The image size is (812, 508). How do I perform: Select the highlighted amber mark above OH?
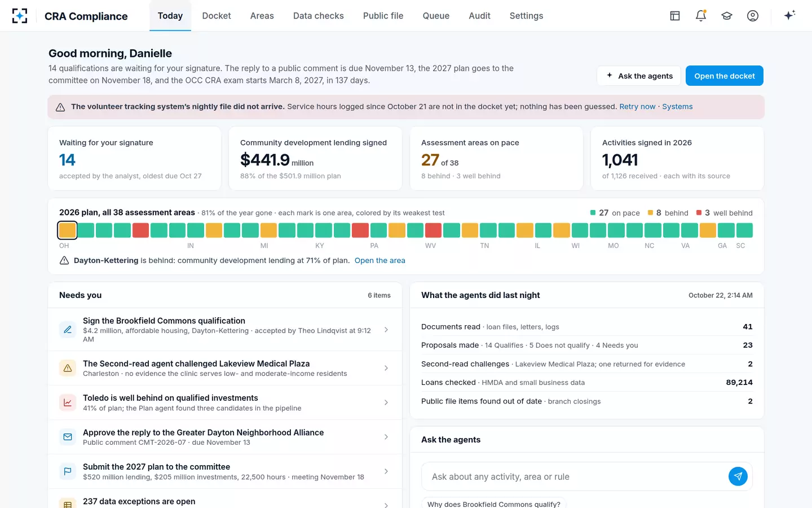point(67,230)
